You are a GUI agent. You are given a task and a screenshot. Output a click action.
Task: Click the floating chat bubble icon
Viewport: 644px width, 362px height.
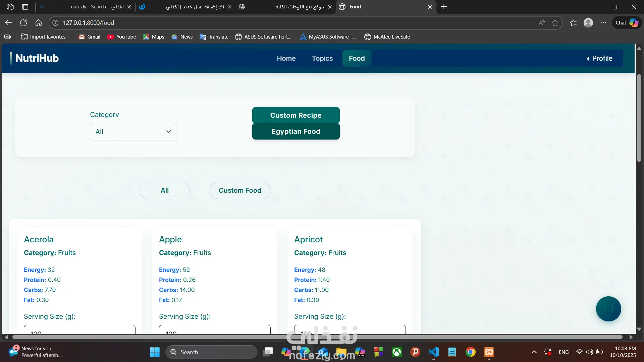[608, 309]
